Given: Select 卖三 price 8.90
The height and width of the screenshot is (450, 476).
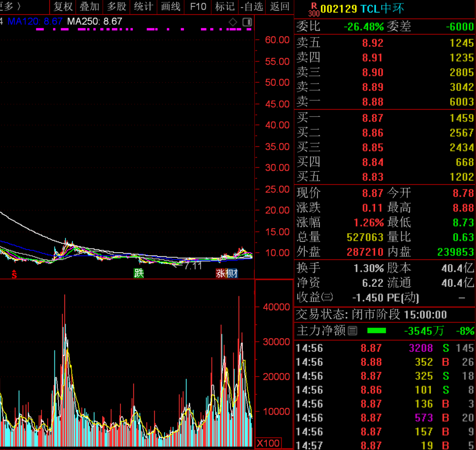Looking at the screenshot, I should click(x=372, y=73).
